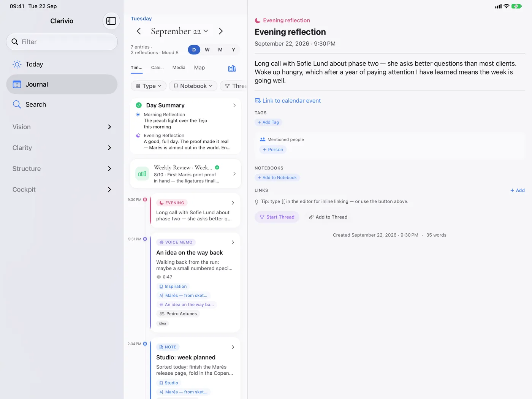The image size is (532, 399).
Task: Add a mentioned Person
Action: (x=273, y=150)
